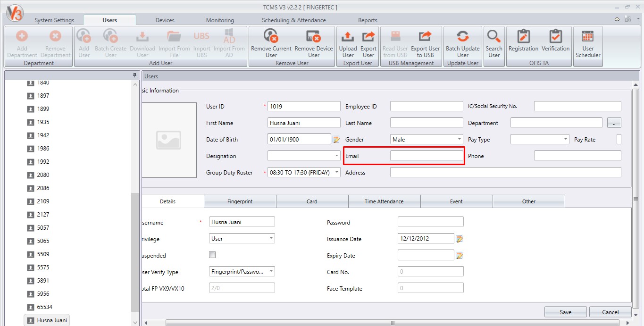644x326 pixels.
Task: Open the User Scheduler
Action: click(x=588, y=43)
